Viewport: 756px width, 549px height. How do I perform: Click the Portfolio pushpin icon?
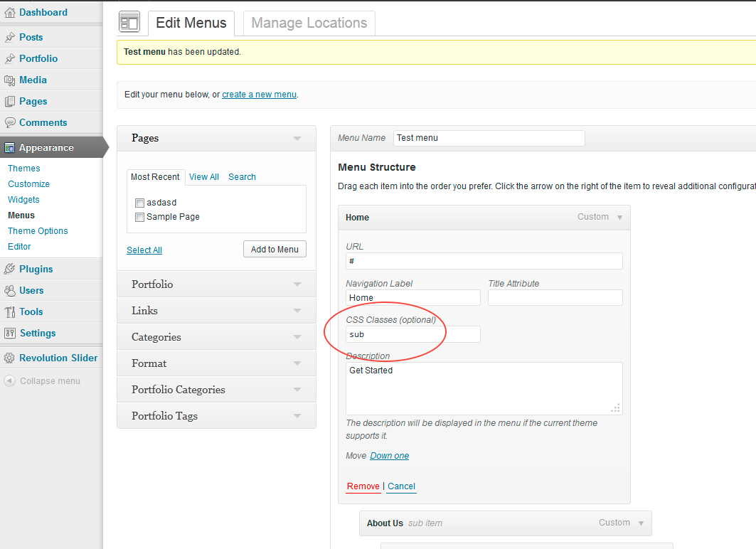point(9,59)
